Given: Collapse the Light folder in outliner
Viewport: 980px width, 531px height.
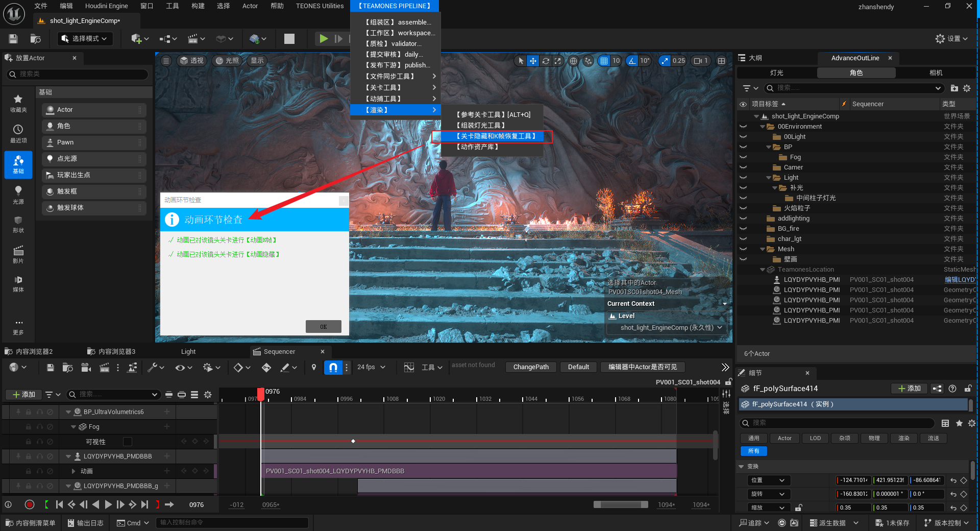Looking at the screenshot, I should pos(769,178).
